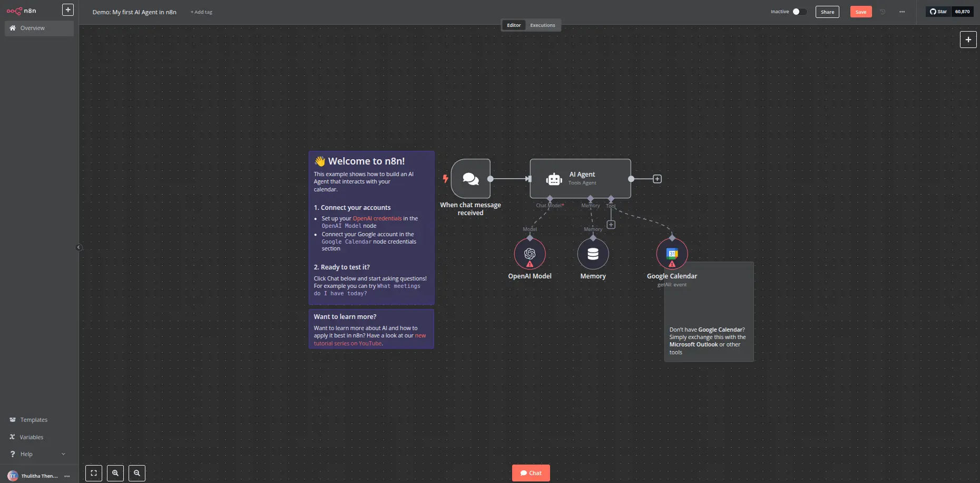
Task: Open the Templates section
Action: point(33,420)
